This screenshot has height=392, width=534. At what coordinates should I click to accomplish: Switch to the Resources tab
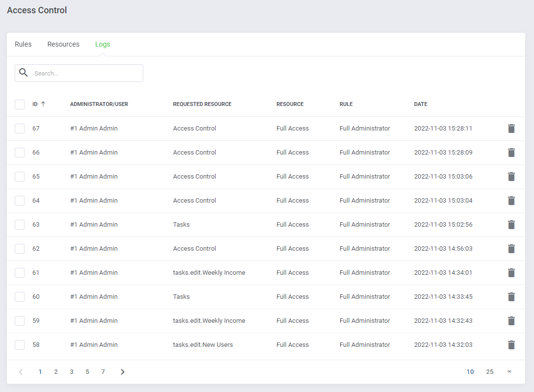(63, 44)
